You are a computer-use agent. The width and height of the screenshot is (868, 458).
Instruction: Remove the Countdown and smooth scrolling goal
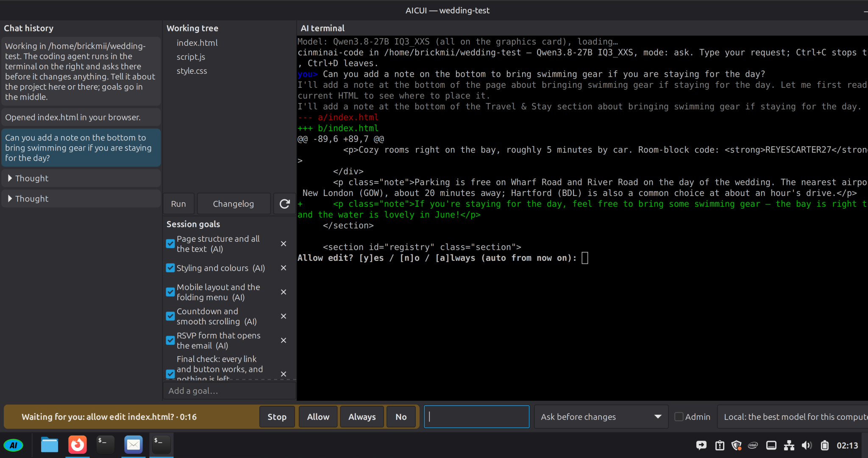284,316
